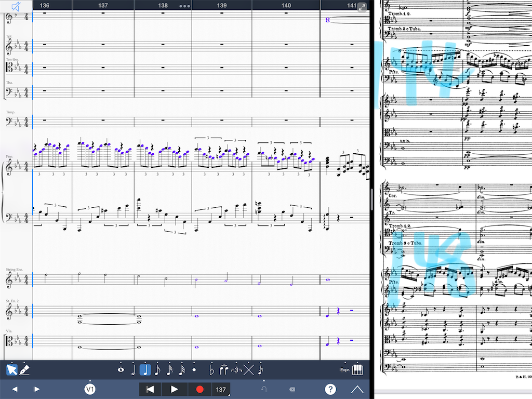This screenshot has width=532, height=399.
Task: Tap the 'unis.' marking in the PDF score
Action: click(405, 140)
